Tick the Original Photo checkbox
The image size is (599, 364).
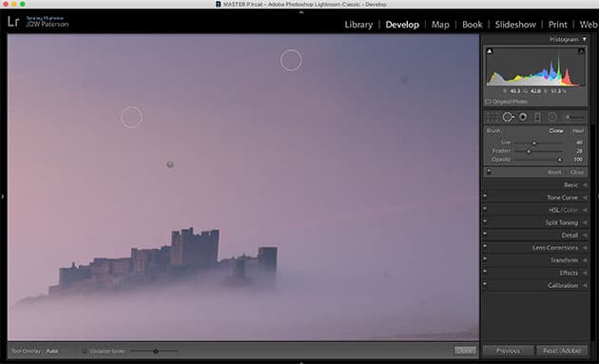(x=488, y=102)
